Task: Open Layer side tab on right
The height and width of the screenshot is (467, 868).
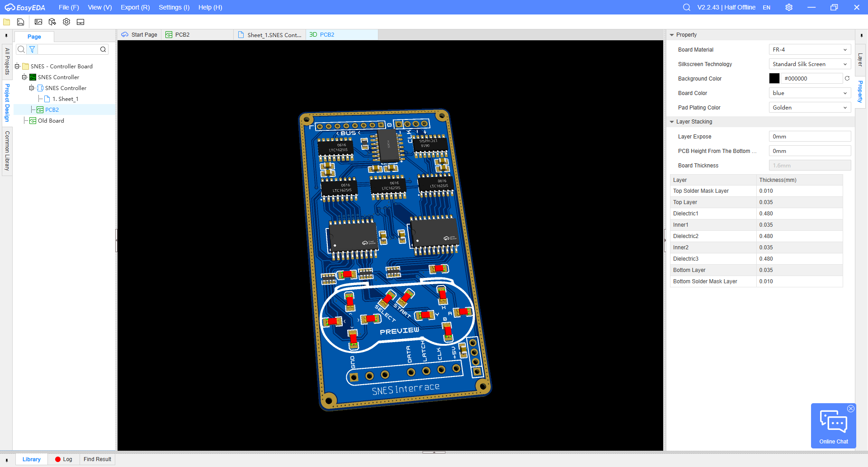Action: 860,60
